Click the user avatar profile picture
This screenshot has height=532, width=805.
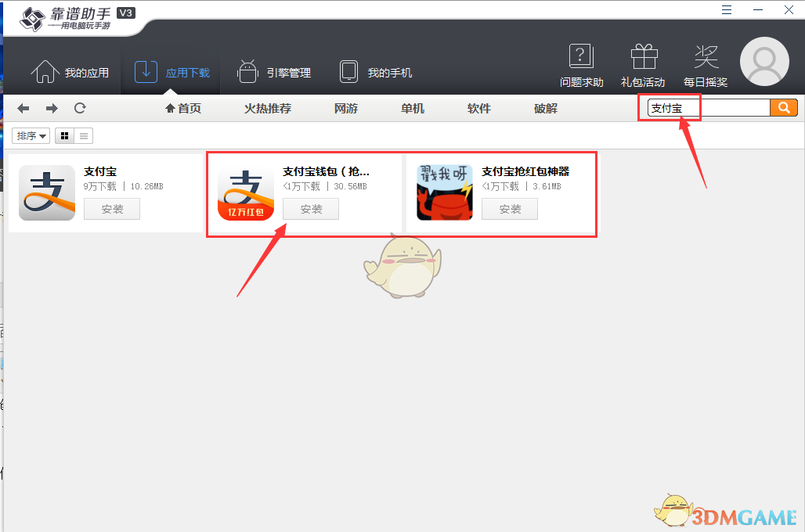764,62
